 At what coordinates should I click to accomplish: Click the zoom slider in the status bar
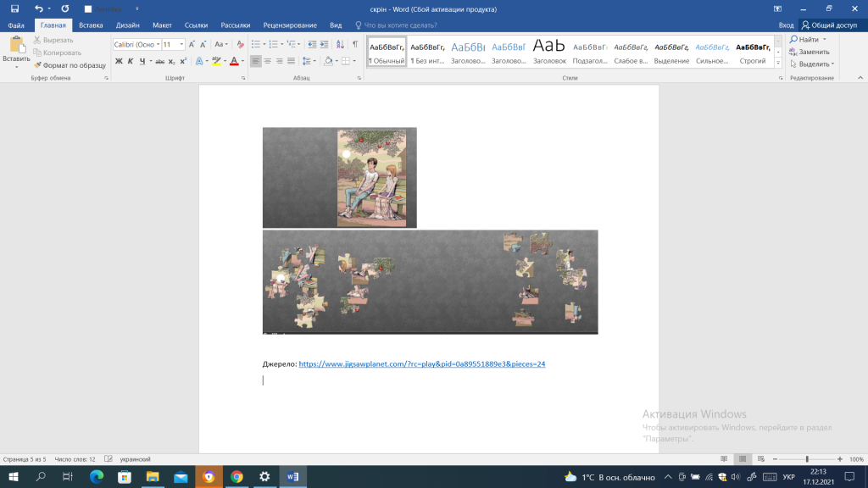point(806,459)
